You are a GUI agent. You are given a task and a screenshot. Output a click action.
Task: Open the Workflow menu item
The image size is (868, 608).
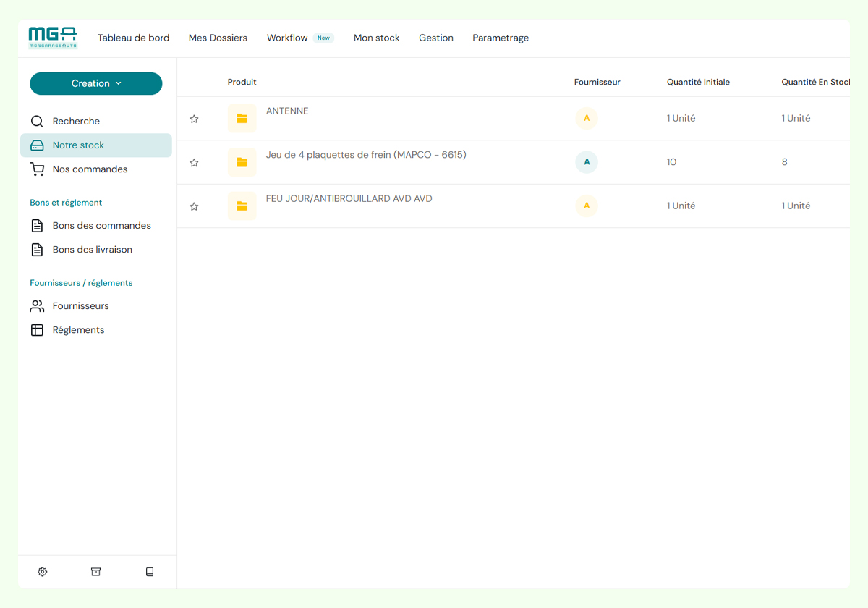pos(287,38)
